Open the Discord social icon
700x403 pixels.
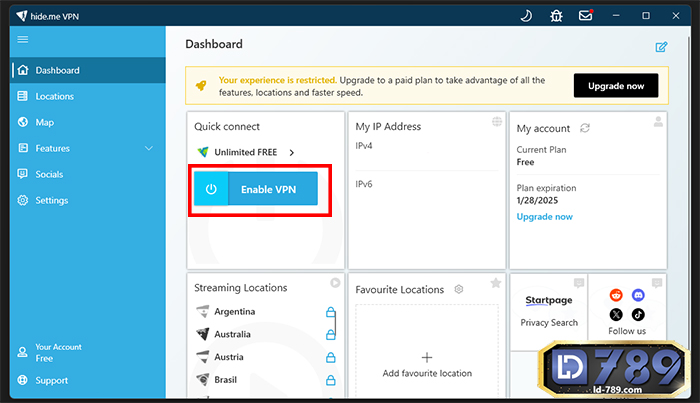coord(638,295)
